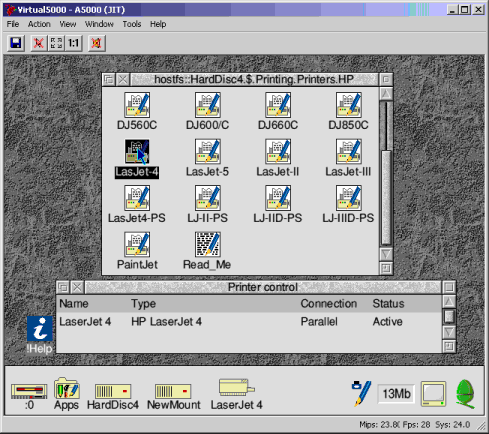489x434 pixels.
Task: Click Printer control scroll up arrow
Action: 449,302
